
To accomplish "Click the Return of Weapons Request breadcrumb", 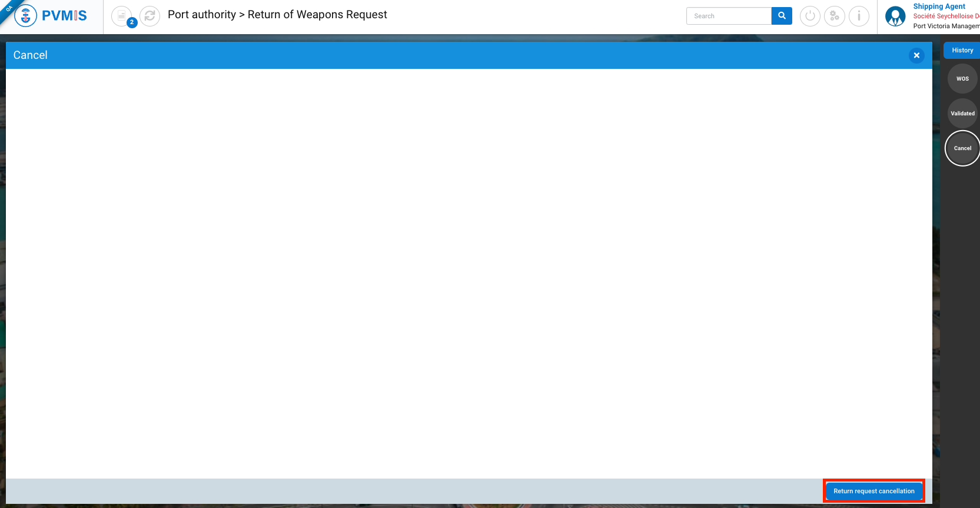I will point(317,15).
